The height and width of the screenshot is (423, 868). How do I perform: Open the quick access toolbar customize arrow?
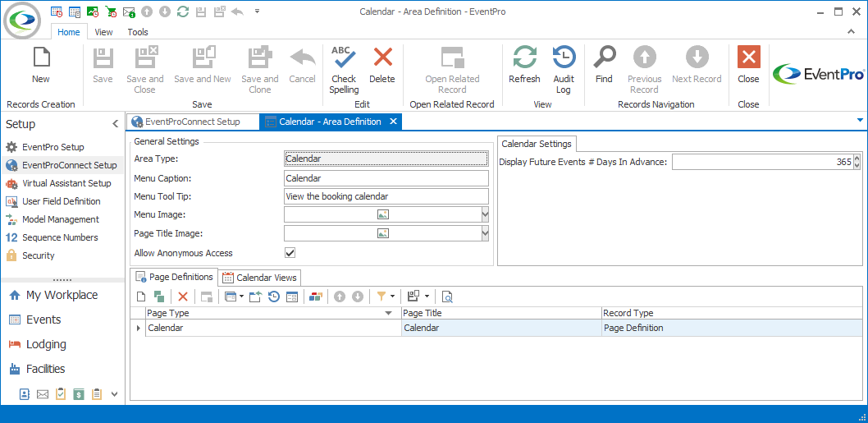point(258,11)
